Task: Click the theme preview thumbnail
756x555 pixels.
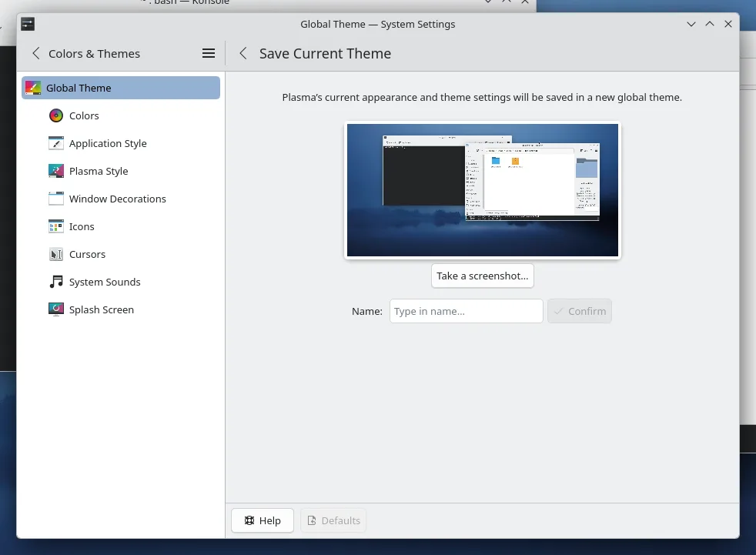Action: [483, 190]
